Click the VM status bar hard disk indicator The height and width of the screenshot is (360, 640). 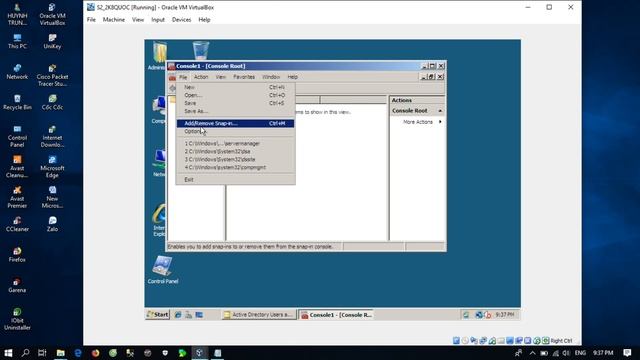tap(456, 340)
